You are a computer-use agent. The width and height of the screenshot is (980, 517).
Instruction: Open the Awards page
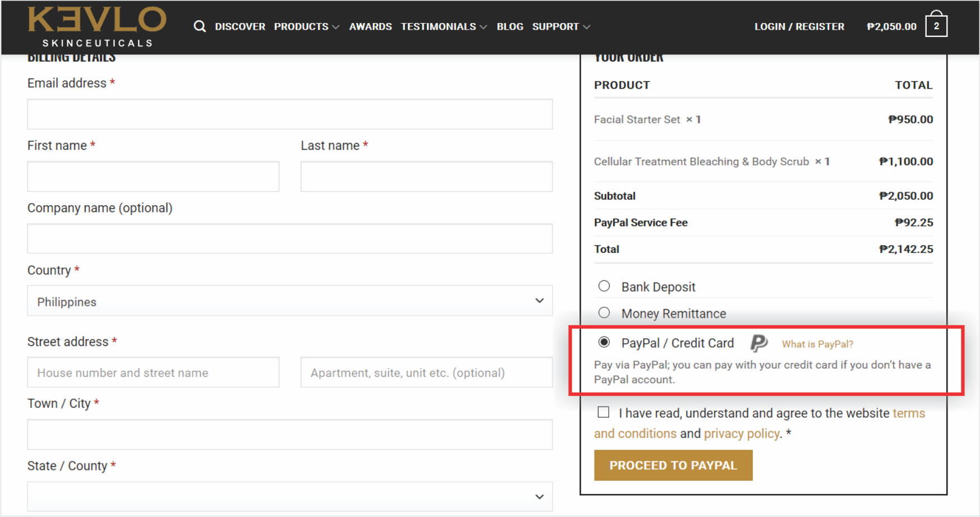tap(370, 26)
